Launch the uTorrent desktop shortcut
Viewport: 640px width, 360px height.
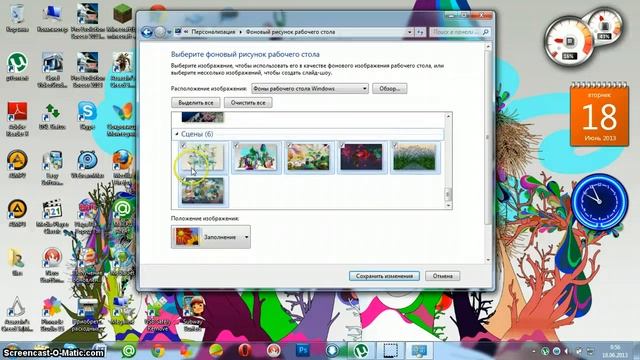point(17,65)
